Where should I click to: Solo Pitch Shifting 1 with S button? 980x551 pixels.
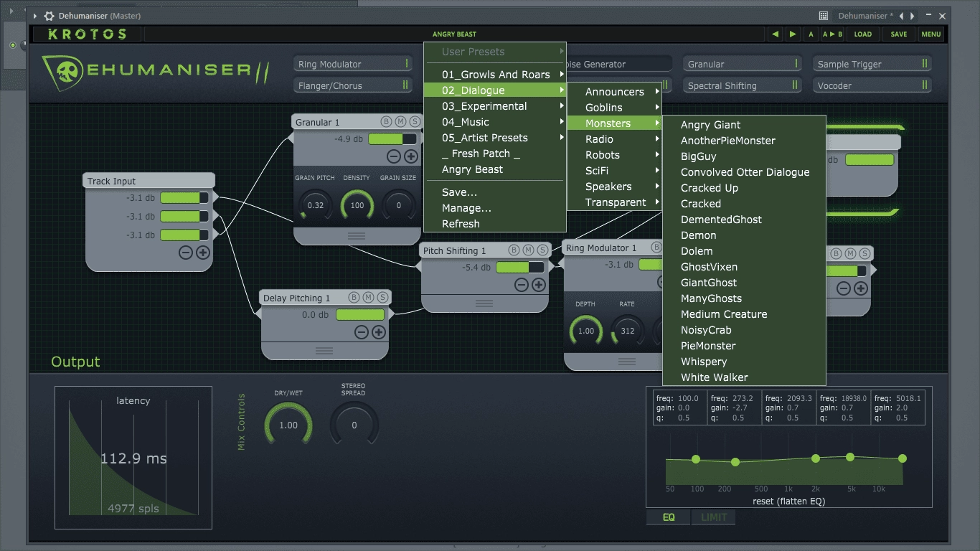coord(542,250)
